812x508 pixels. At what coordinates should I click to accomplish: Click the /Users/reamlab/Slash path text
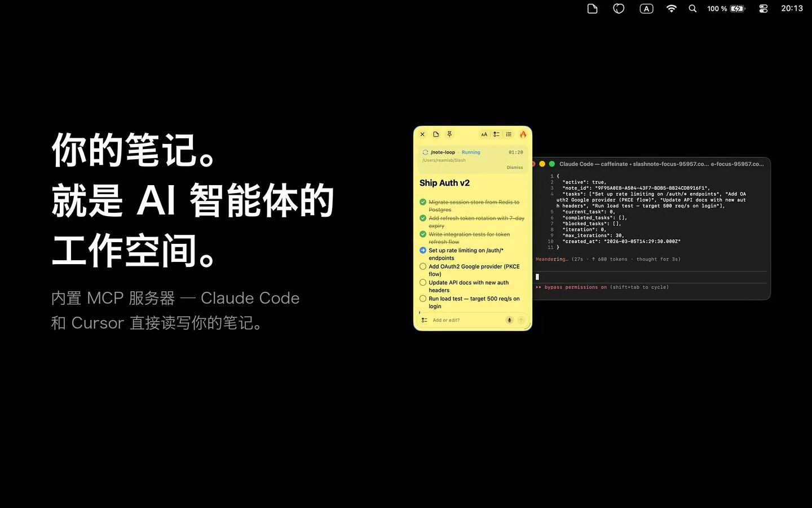coord(444,160)
